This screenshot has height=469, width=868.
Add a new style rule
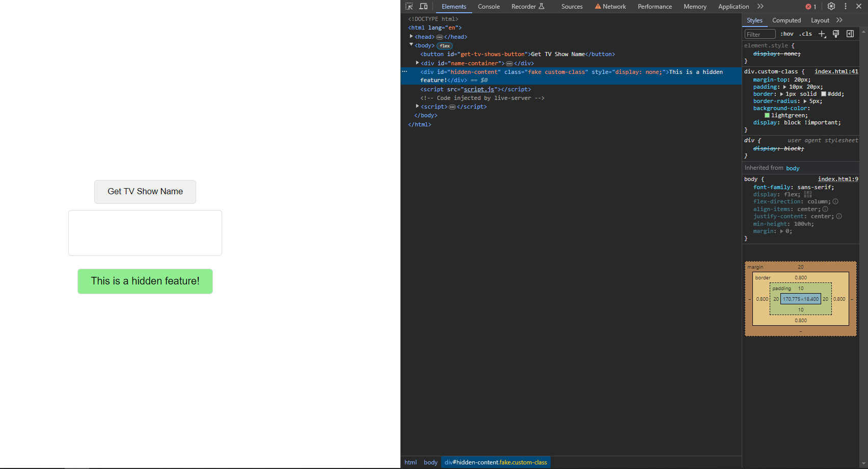pos(822,34)
